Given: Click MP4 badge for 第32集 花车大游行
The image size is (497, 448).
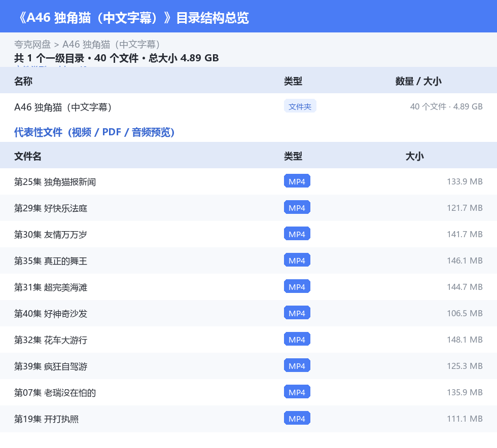Looking at the screenshot, I should coord(297,339).
